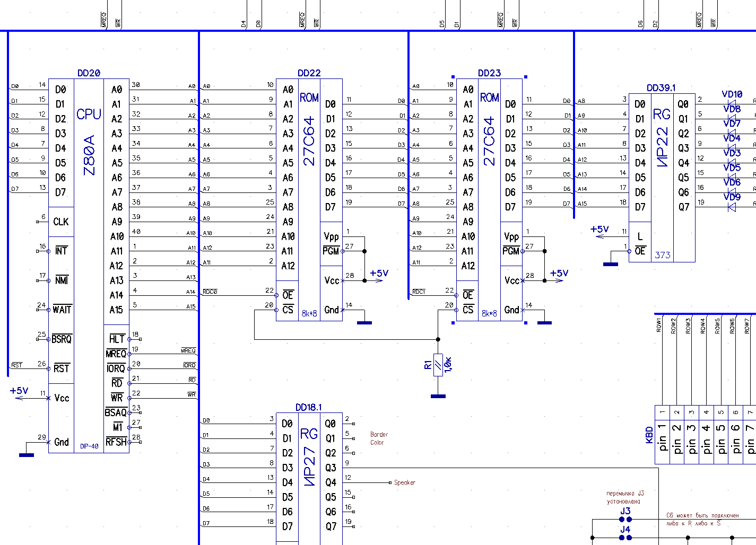Select the WAIT pin of the Z80A
The height and width of the screenshot is (545, 756).
(62, 310)
